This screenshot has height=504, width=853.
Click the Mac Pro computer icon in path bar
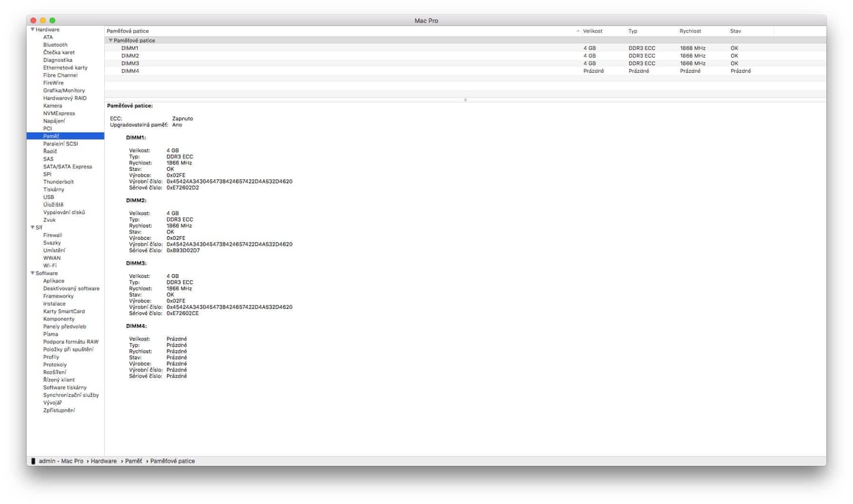[33, 461]
